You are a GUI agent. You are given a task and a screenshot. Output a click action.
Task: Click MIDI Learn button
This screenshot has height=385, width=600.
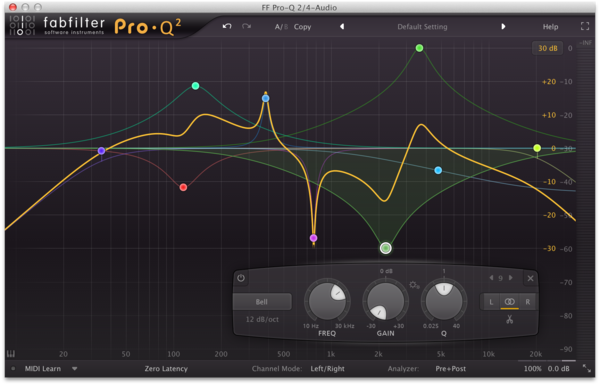pos(43,369)
